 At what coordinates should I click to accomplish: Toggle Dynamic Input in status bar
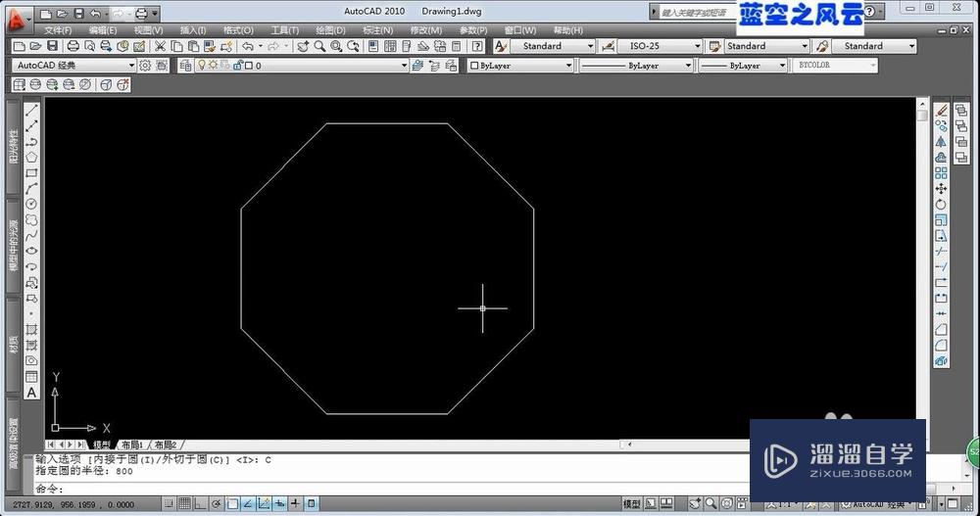pyautogui.click(x=279, y=503)
